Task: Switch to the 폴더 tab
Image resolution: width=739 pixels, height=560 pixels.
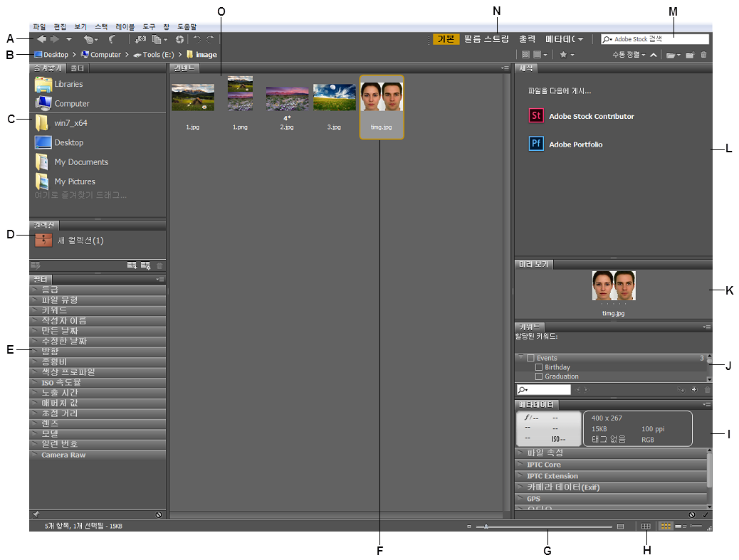Action: tap(78, 68)
